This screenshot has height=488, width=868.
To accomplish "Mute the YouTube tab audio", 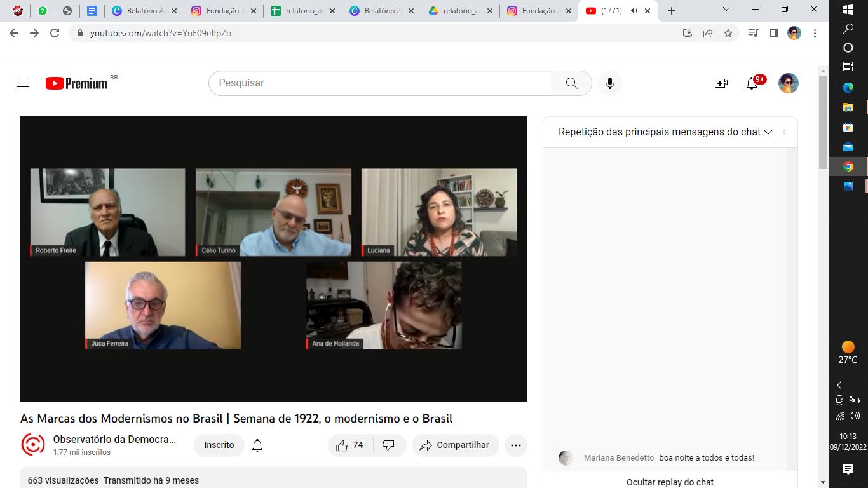I will coord(634,11).
